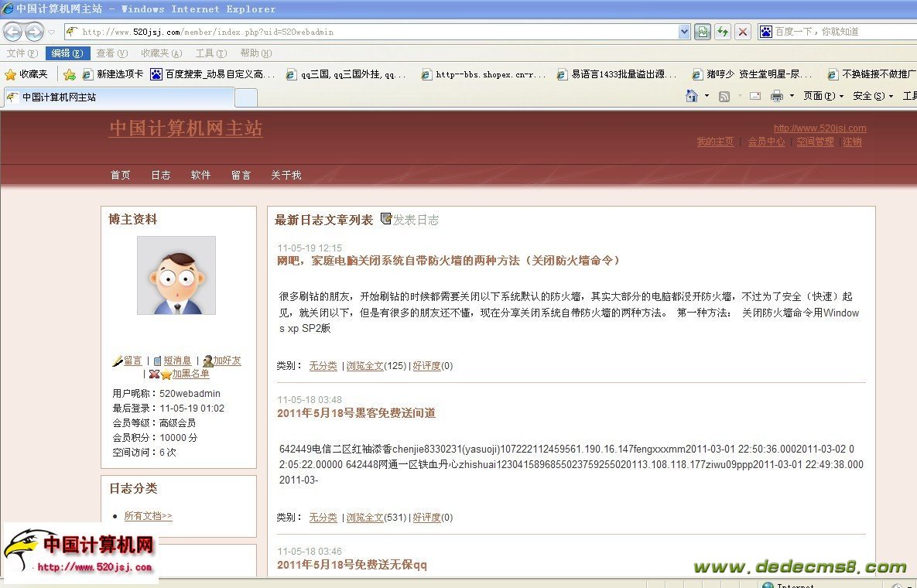Open the 工具(T) menu in menu bar

point(210,53)
